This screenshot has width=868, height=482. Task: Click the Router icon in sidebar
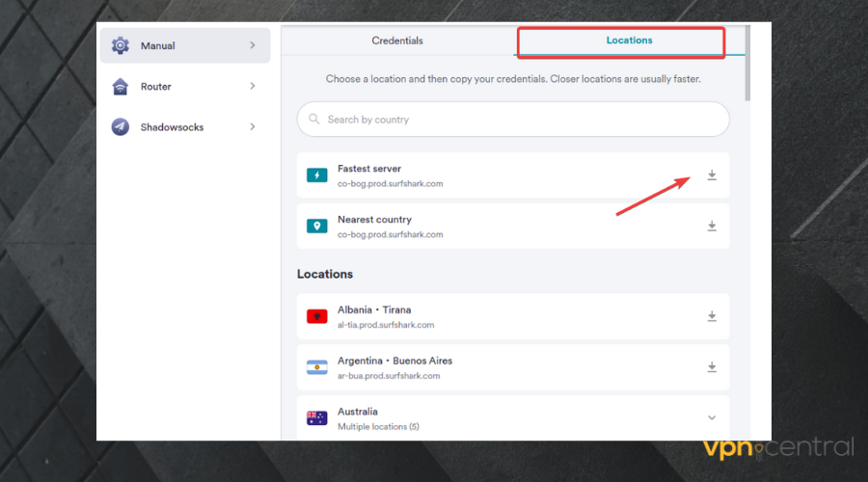(121, 87)
